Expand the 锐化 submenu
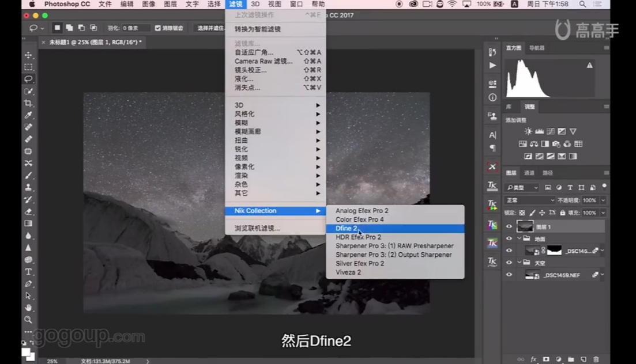636x364 pixels. (276, 149)
